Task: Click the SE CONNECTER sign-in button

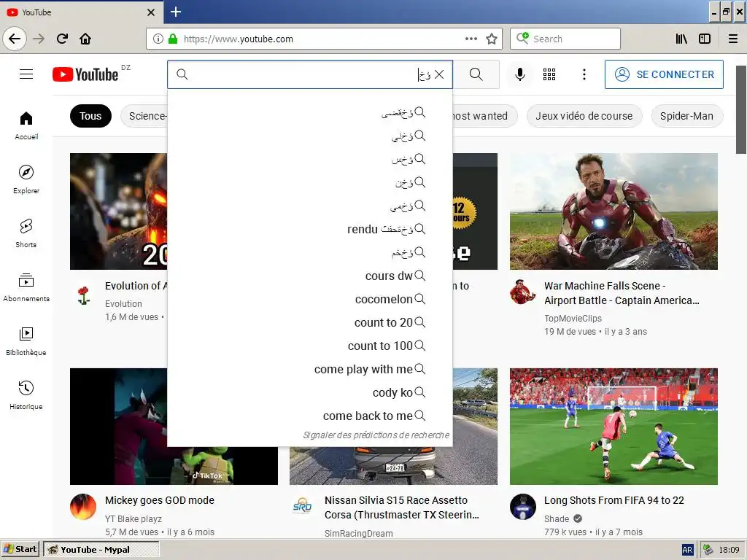Action: [664, 74]
